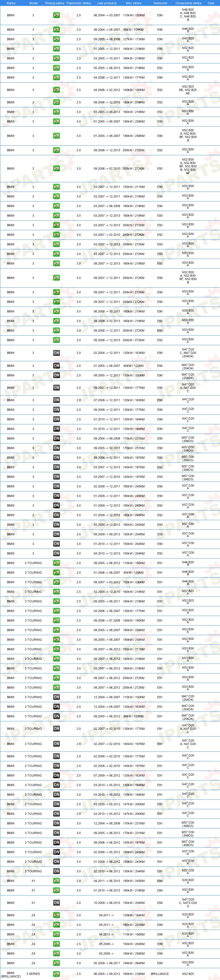Click petrol icon in the 3 SERIES Brilliance row

click(x=56, y=974)
